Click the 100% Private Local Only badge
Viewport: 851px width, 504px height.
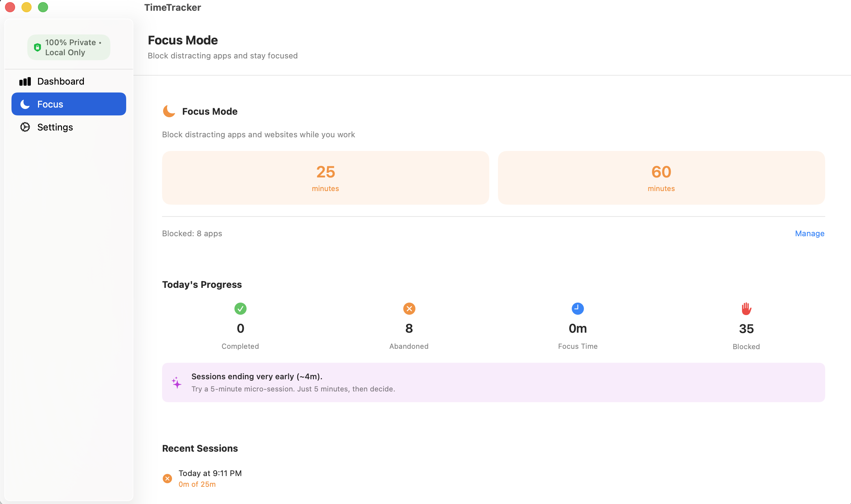68,47
